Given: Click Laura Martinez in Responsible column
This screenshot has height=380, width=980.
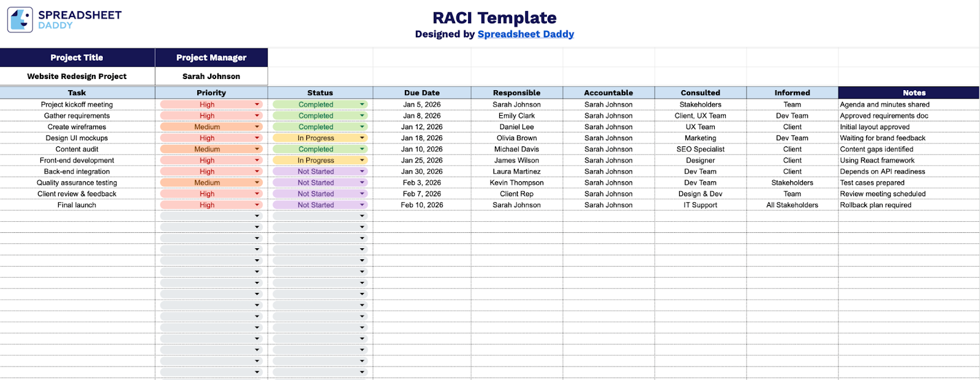Looking at the screenshot, I should tap(517, 172).
